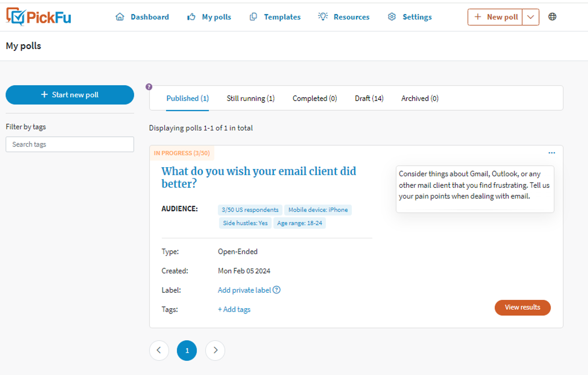
Task: Click the help icon next to Add private label
Action: [x=276, y=290]
